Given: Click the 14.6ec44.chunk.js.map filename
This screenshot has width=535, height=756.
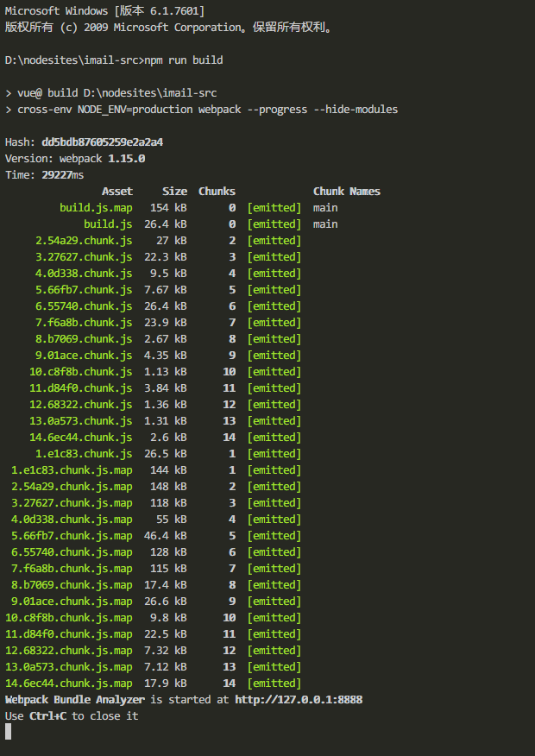Looking at the screenshot, I should [69, 684].
